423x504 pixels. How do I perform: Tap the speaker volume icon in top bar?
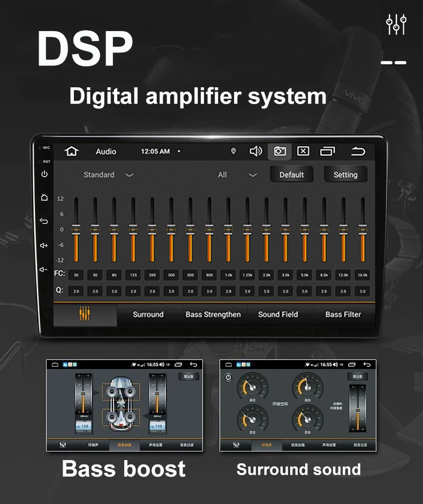(256, 151)
